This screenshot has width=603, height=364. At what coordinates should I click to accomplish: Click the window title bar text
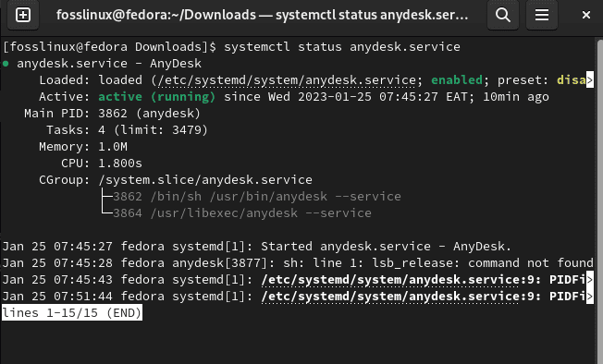click(x=263, y=15)
